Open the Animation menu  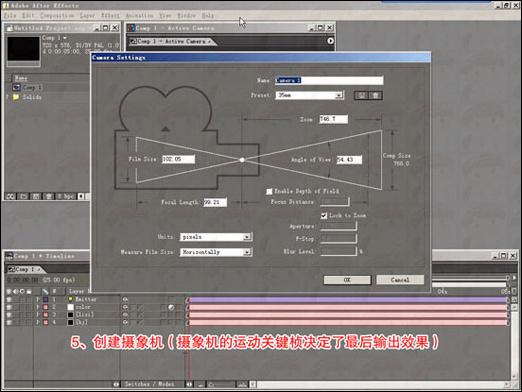(x=140, y=15)
